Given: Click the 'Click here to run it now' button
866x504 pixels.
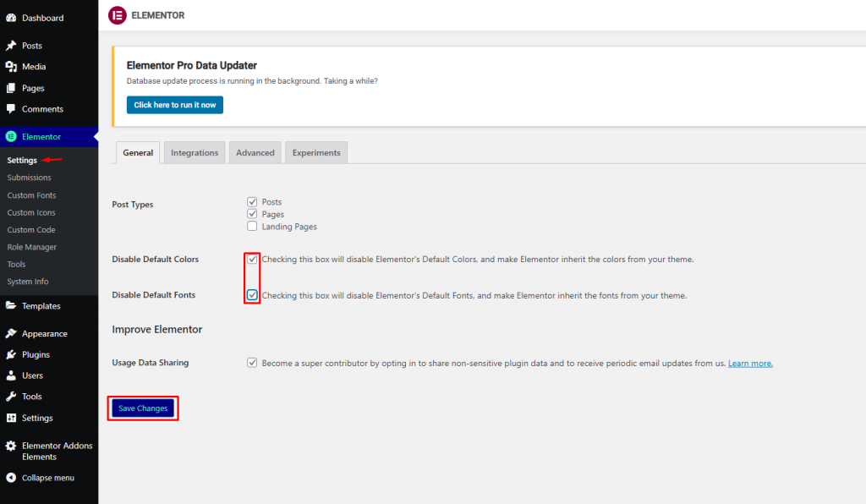Looking at the screenshot, I should pos(175,105).
